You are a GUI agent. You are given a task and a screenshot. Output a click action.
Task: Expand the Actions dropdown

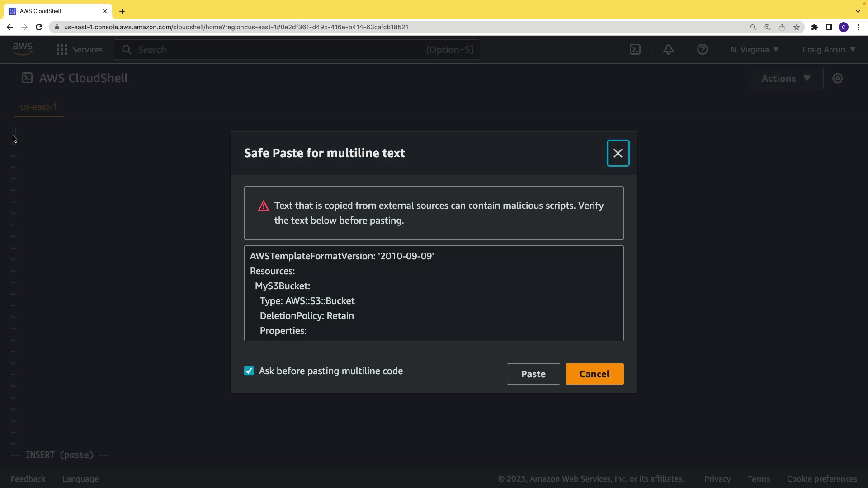coord(785,79)
